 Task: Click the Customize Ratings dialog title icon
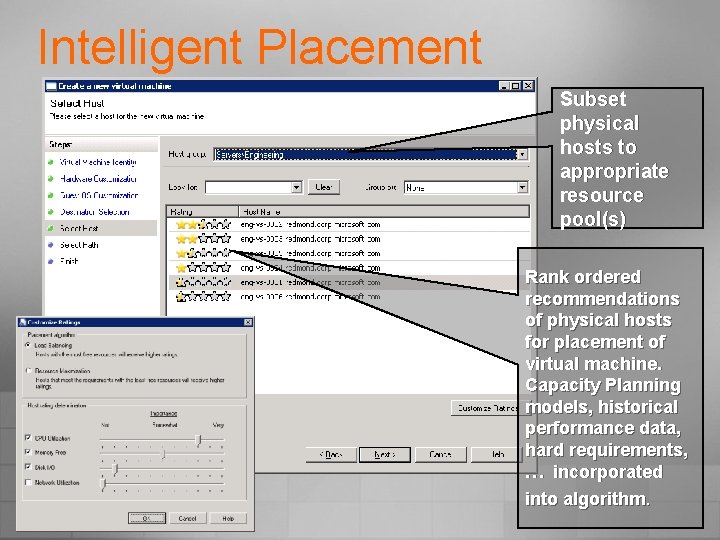point(22,322)
